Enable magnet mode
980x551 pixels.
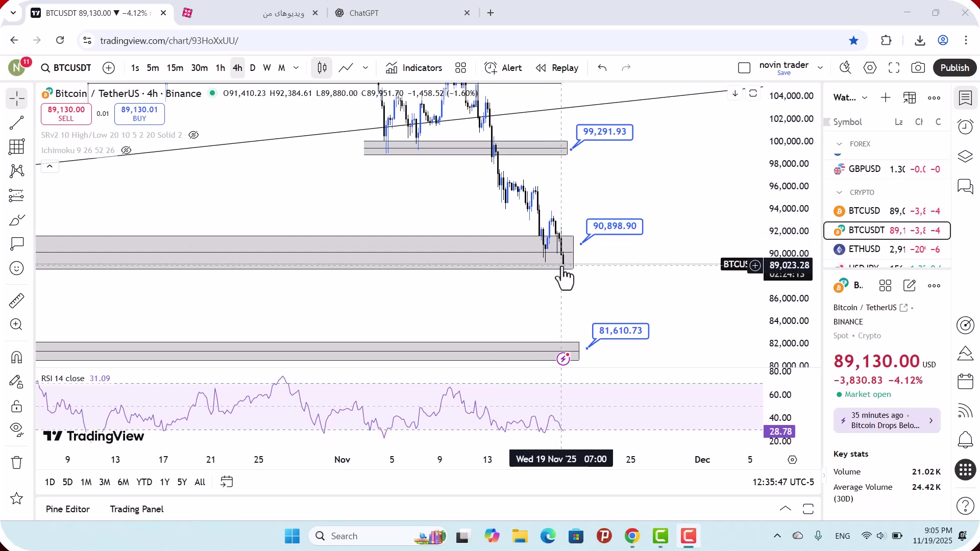17,357
